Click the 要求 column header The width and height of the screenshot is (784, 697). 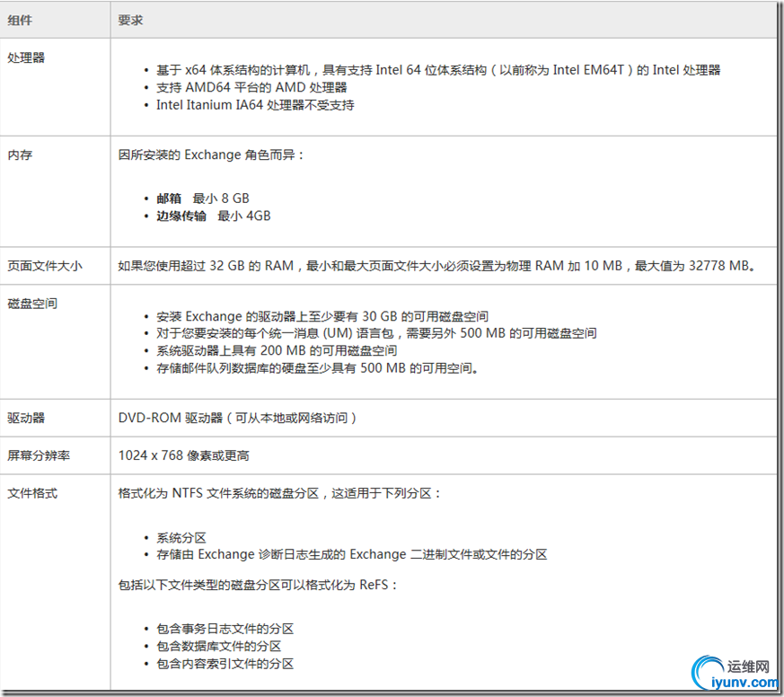[130, 20]
